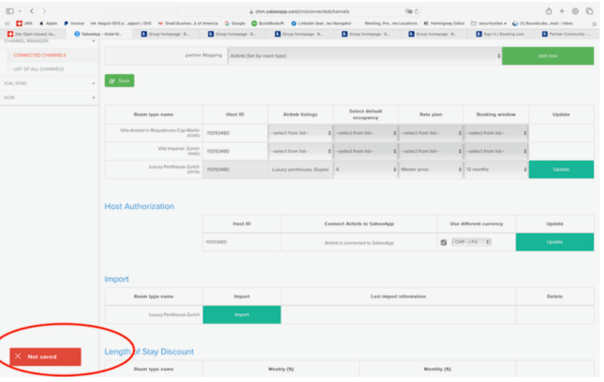The height and width of the screenshot is (382, 604).
Task: Open the Invoice PayPal bookmark
Action: click(74, 23)
